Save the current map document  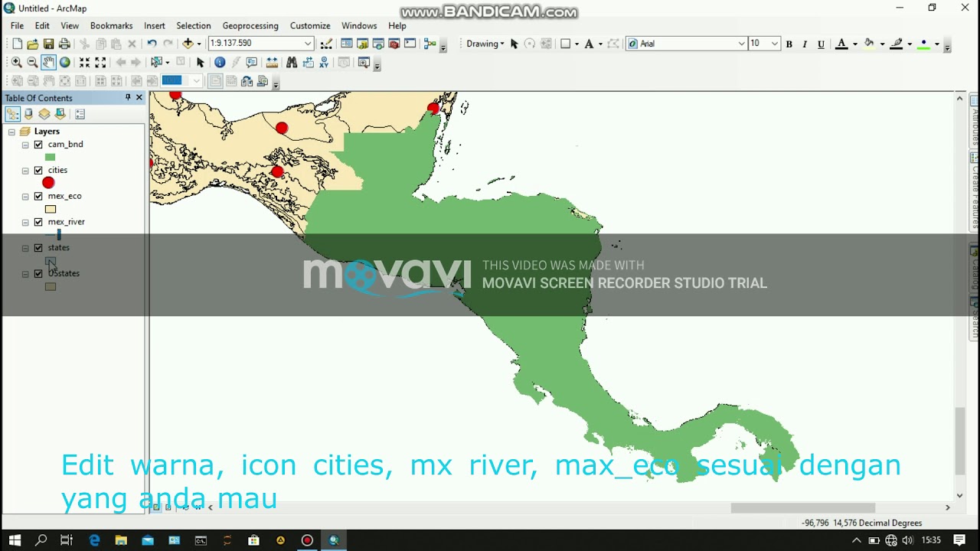[48, 44]
